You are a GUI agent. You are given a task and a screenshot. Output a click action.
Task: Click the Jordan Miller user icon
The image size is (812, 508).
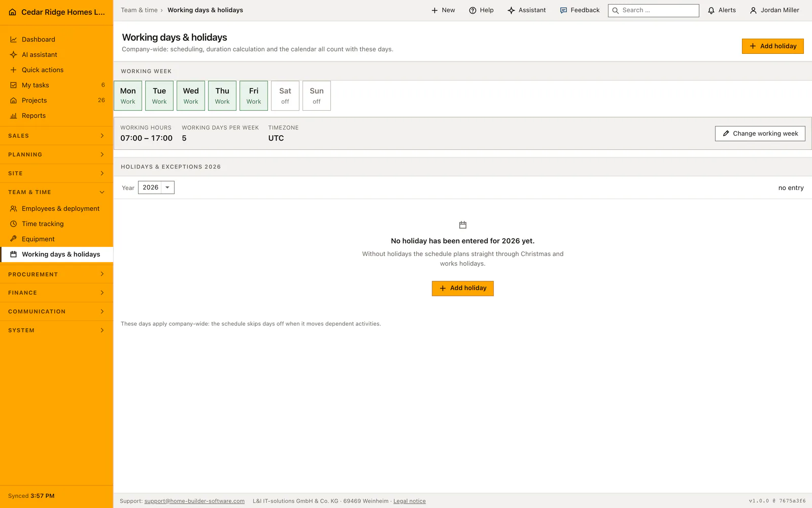pyautogui.click(x=753, y=11)
